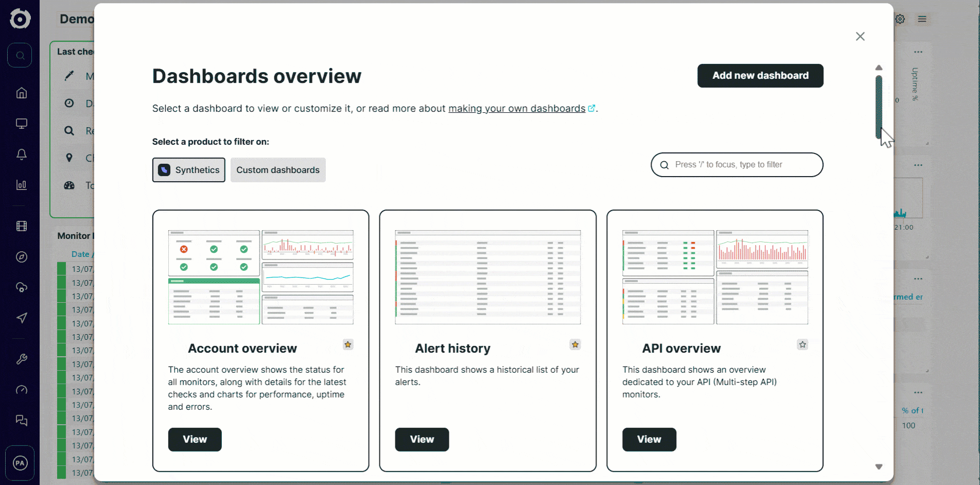This screenshot has width=980, height=485.
Task: Open the alerts bell icon
Action: [21, 154]
